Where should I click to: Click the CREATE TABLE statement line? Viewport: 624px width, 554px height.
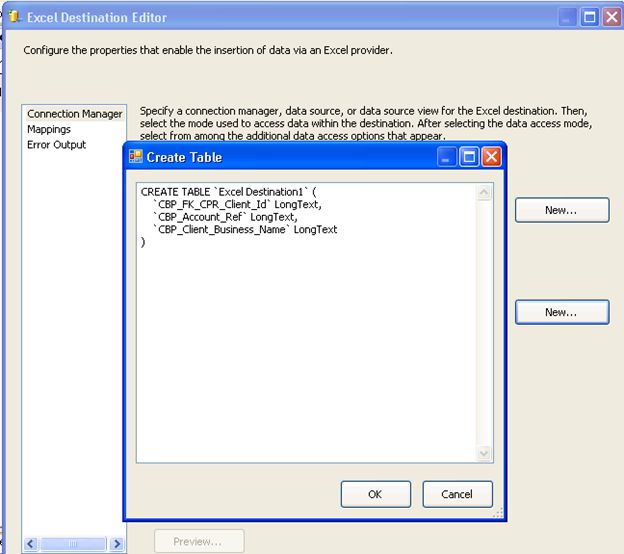(x=228, y=192)
